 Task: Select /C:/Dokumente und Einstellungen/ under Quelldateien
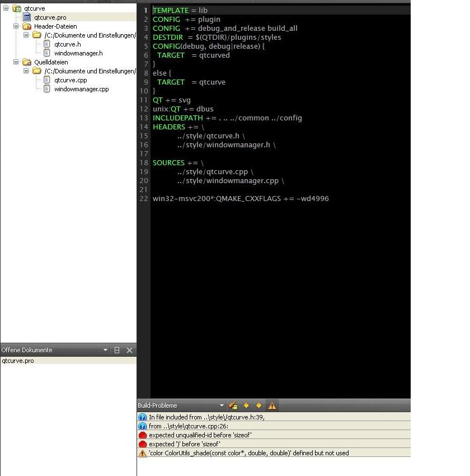coord(90,71)
